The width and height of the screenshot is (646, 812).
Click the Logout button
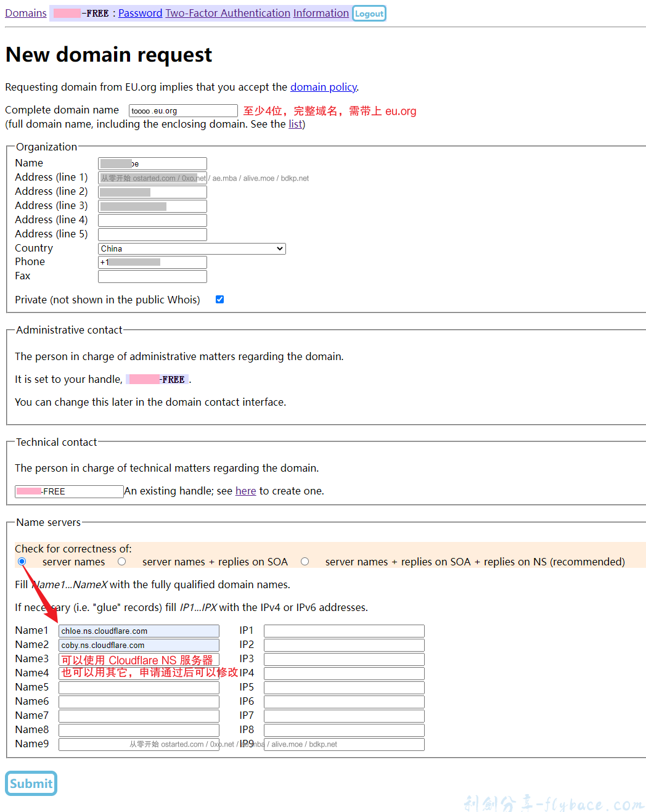click(369, 13)
